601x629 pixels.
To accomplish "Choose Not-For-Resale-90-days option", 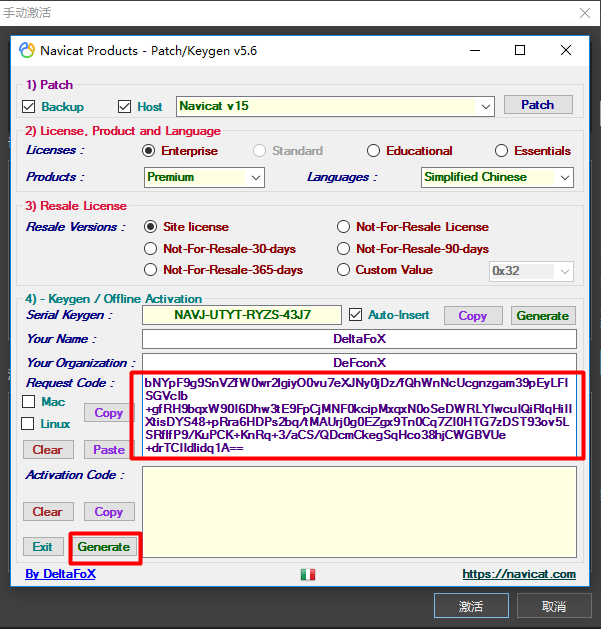I will [x=343, y=249].
